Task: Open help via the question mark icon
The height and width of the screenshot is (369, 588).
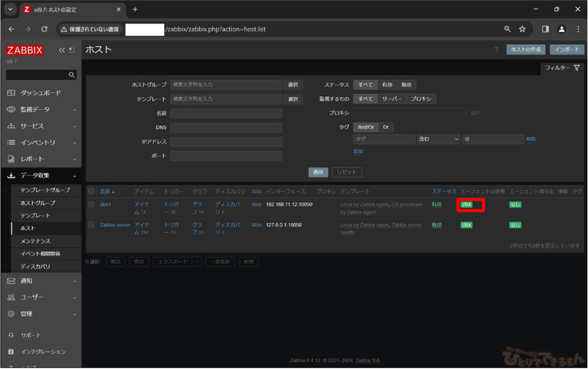Action: pos(496,50)
